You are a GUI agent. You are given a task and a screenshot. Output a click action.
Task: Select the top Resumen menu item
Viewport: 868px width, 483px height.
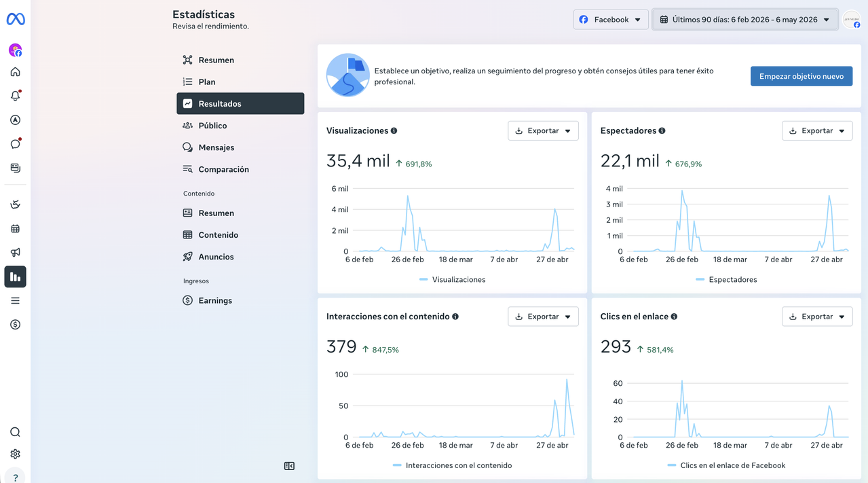[x=240, y=60]
